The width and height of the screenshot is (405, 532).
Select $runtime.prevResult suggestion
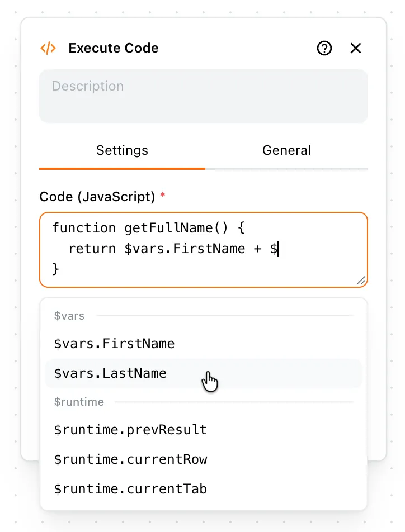(204, 430)
